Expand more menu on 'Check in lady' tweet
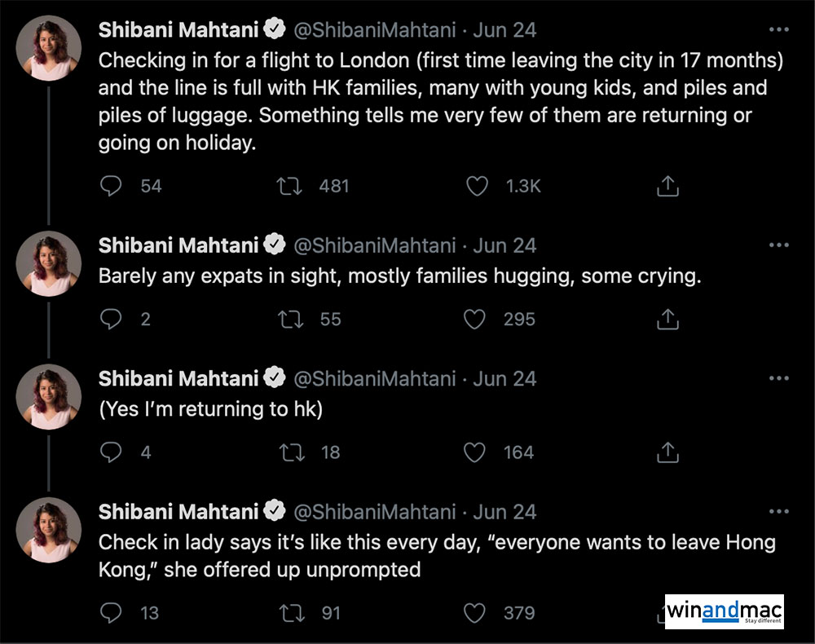Image resolution: width=815 pixels, height=644 pixels. (x=779, y=512)
